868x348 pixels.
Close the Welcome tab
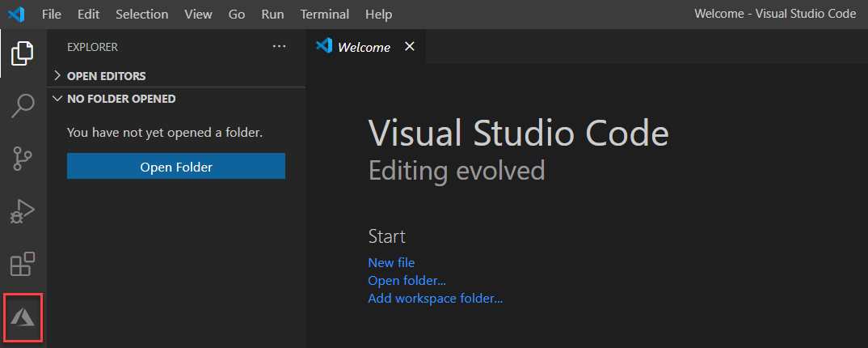coord(410,47)
